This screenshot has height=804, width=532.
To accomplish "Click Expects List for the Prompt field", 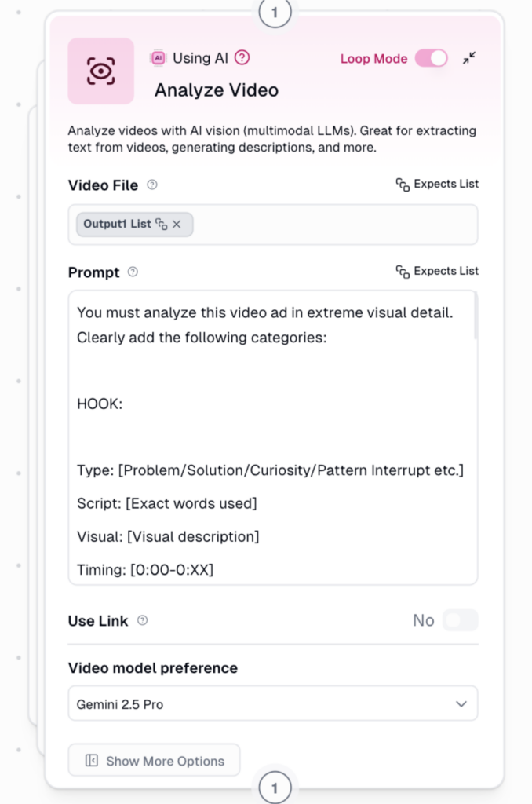I will (437, 272).
